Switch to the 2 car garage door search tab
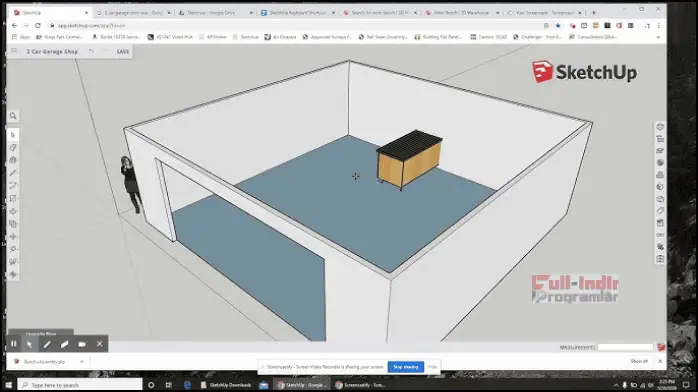The image size is (698, 392). 133,13
